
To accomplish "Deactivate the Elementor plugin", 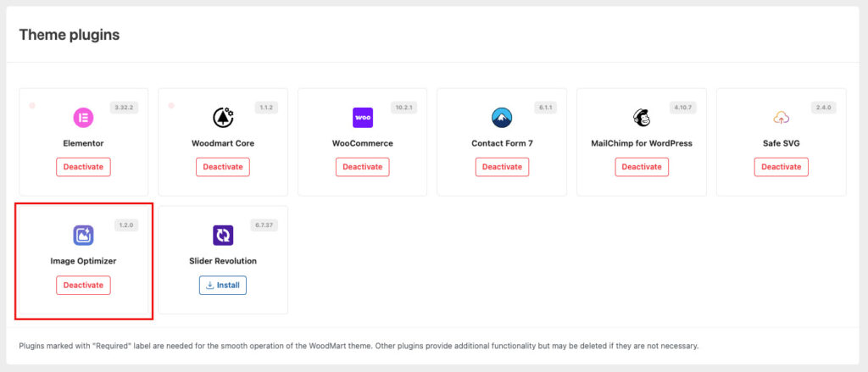I will [83, 167].
